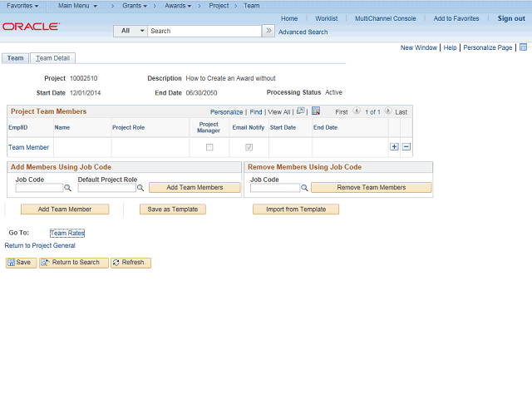Image resolution: width=532 pixels, height=399 pixels.
Task: Switch to the Team Detail tab
Action: pos(52,58)
